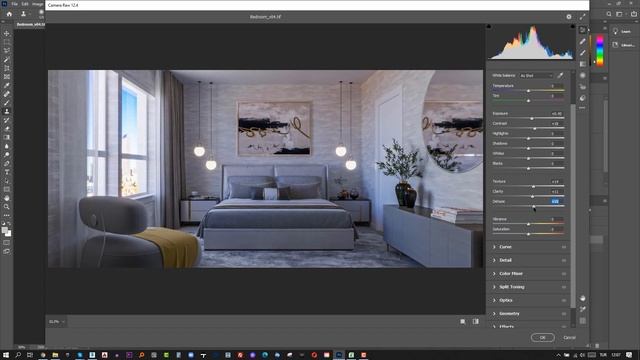Open the Presets panel icon in Camera Raw
The height and width of the screenshot is (360, 640).
click(x=582, y=98)
